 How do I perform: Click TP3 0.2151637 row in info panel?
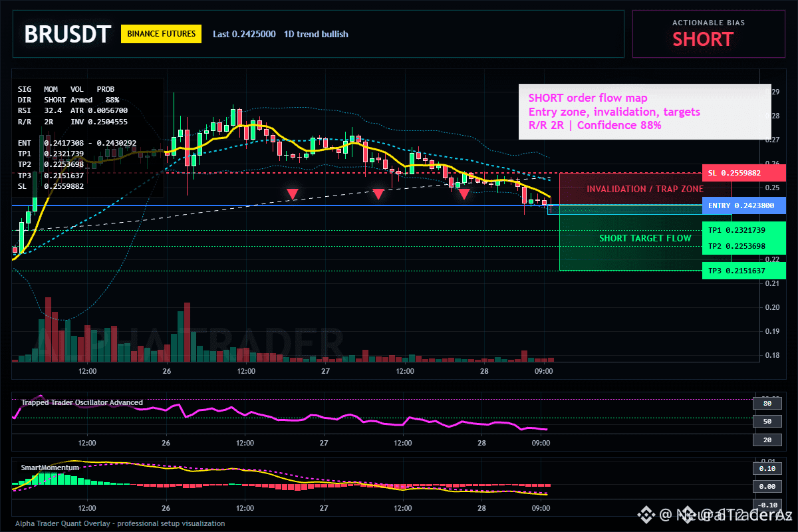click(x=51, y=176)
